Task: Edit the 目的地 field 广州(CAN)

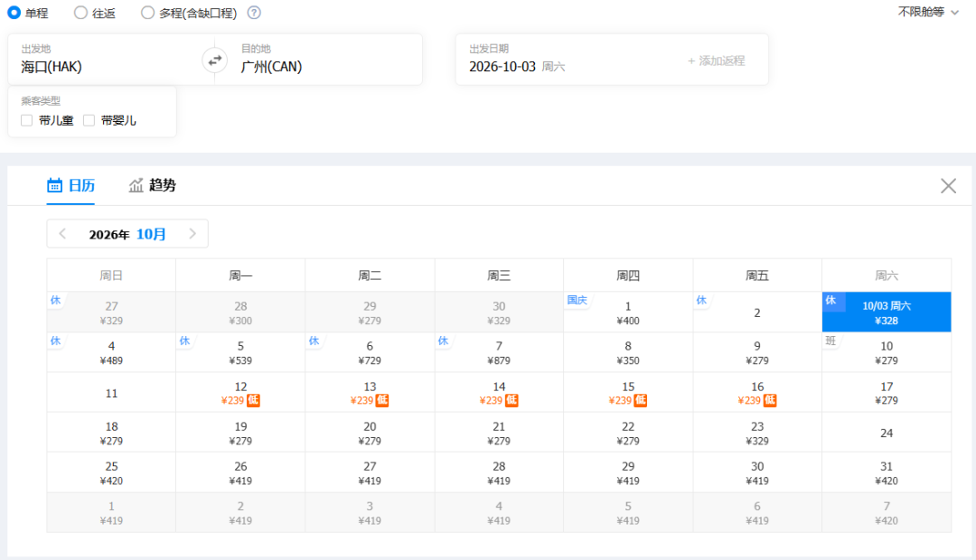Action: click(325, 60)
